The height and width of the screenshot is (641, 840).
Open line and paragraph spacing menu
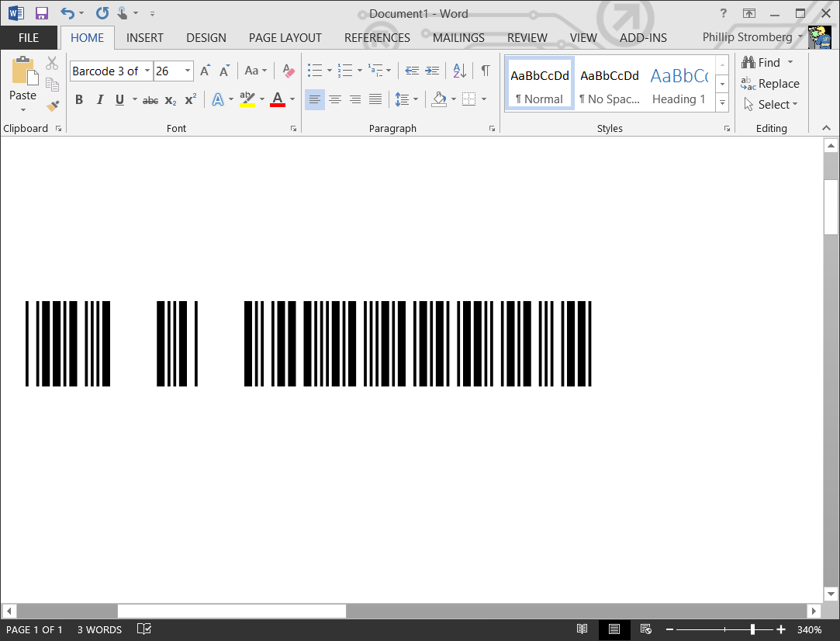(406, 99)
